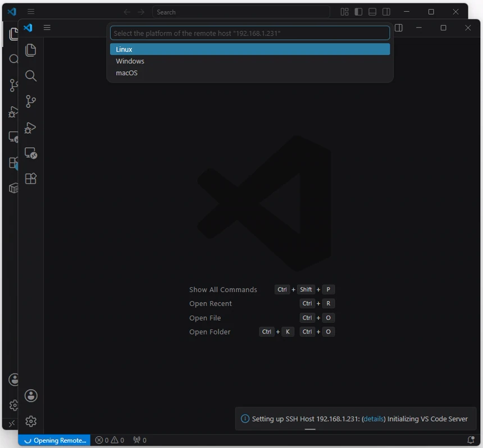
Task: Open Remote Explorer in back window activity bar
Action: 13,137
